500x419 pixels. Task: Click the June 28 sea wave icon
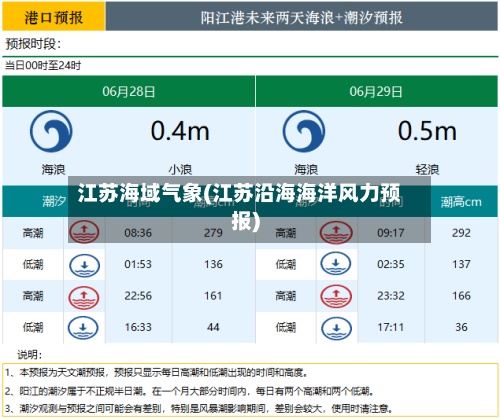tap(51, 131)
